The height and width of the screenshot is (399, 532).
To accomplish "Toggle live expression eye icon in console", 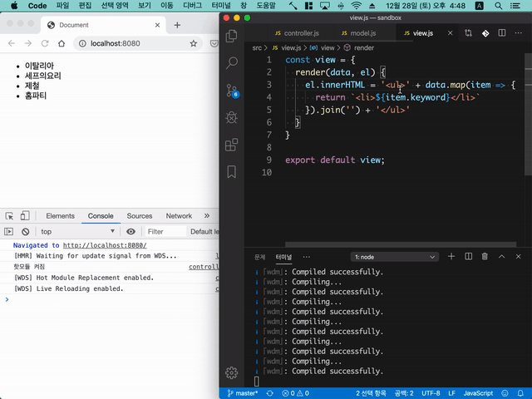I will tap(131, 232).
